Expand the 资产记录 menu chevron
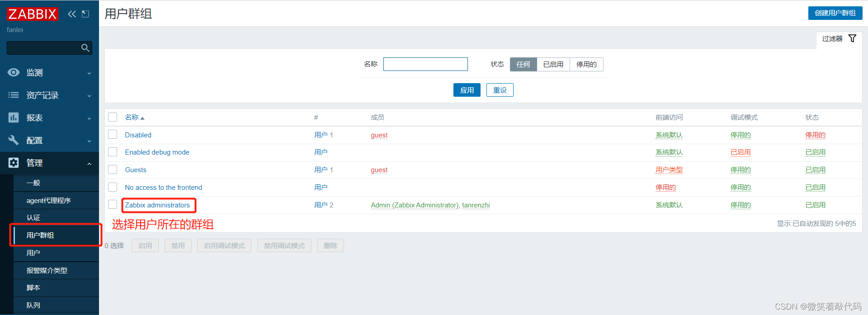Image resolution: width=868 pixels, height=315 pixels. pyautogui.click(x=89, y=96)
